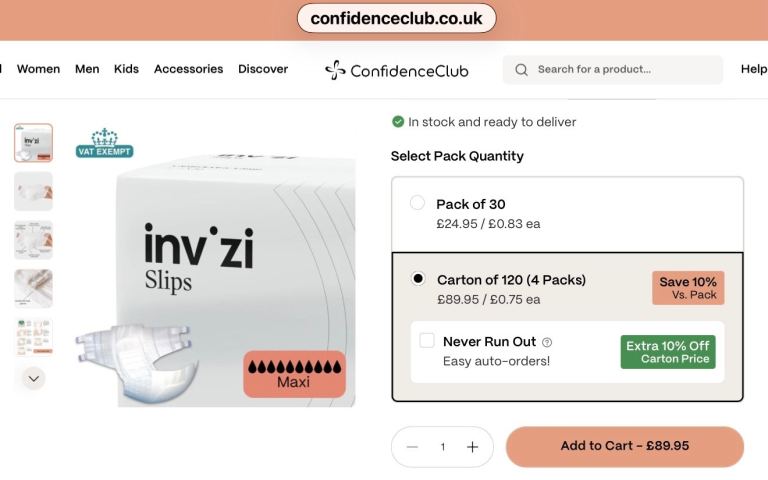Click the search magnifier icon
Image resolution: width=768 pixels, height=480 pixels.
[522, 70]
